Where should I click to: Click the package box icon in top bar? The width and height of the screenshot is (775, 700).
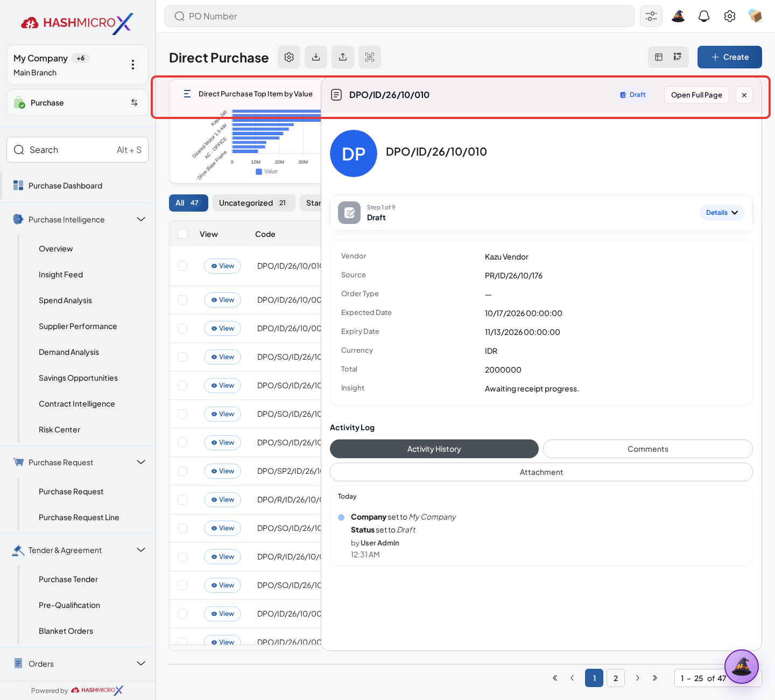click(756, 16)
